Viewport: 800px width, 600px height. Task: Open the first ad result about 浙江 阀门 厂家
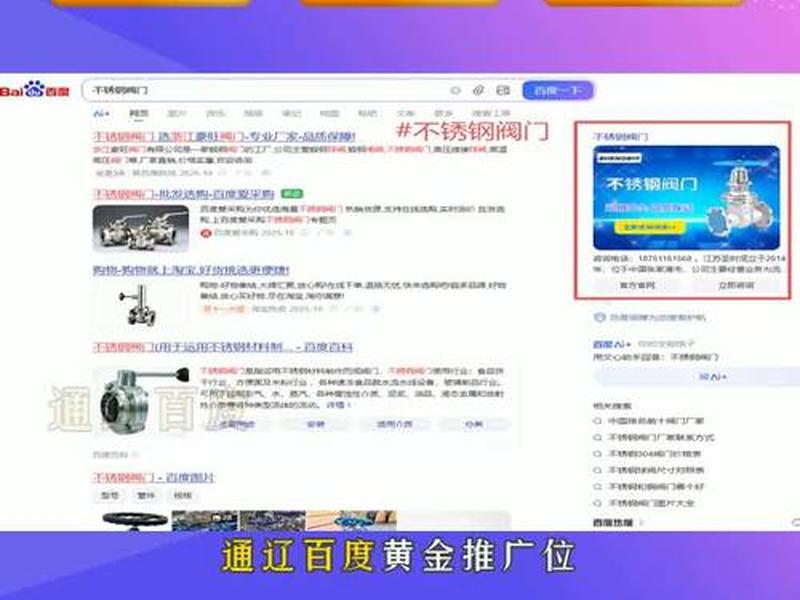point(224,137)
